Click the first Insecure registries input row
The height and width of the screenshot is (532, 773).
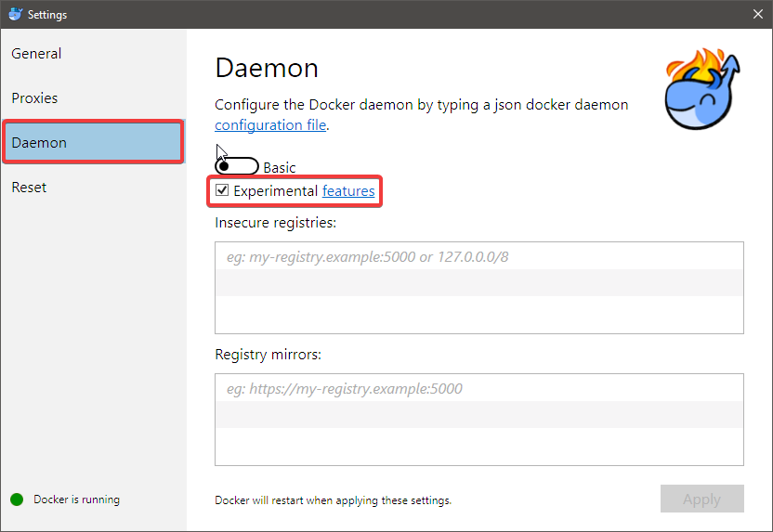478,256
